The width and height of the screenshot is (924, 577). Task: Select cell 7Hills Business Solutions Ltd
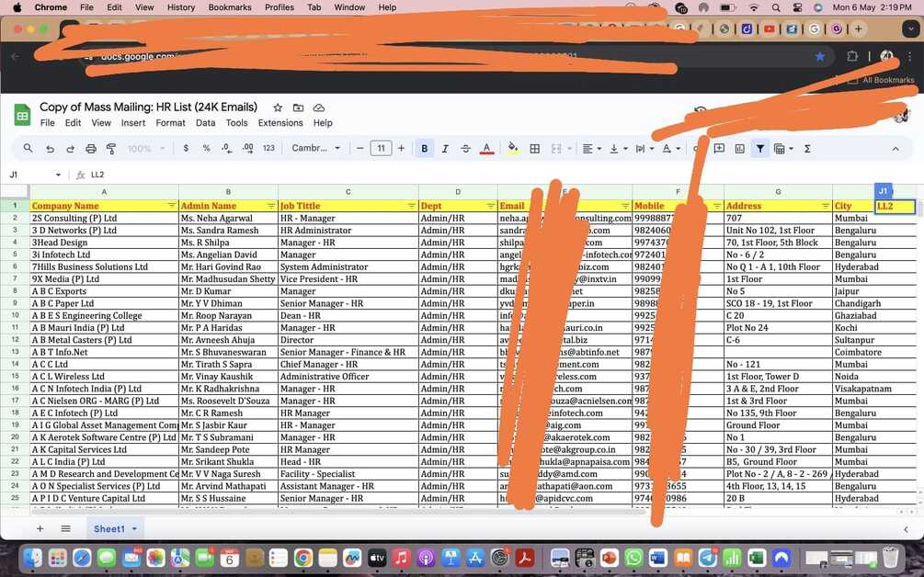point(104,266)
